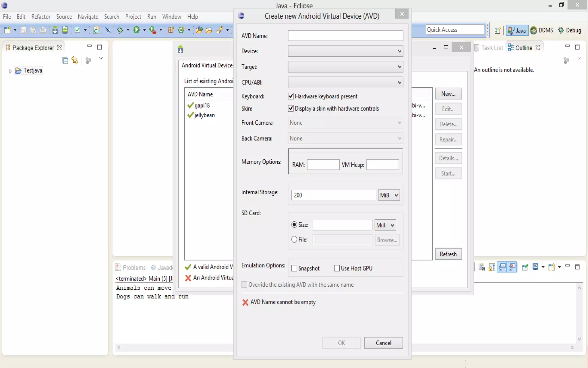588x368 pixels.
Task: Click the RAM input field
Action: 323,165
